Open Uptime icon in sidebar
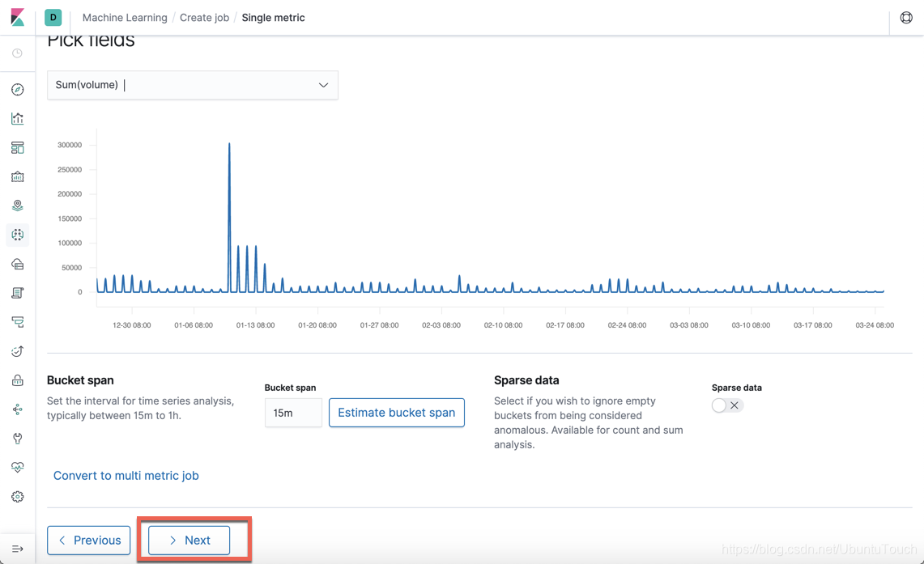This screenshot has width=924, height=564. click(x=18, y=351)
